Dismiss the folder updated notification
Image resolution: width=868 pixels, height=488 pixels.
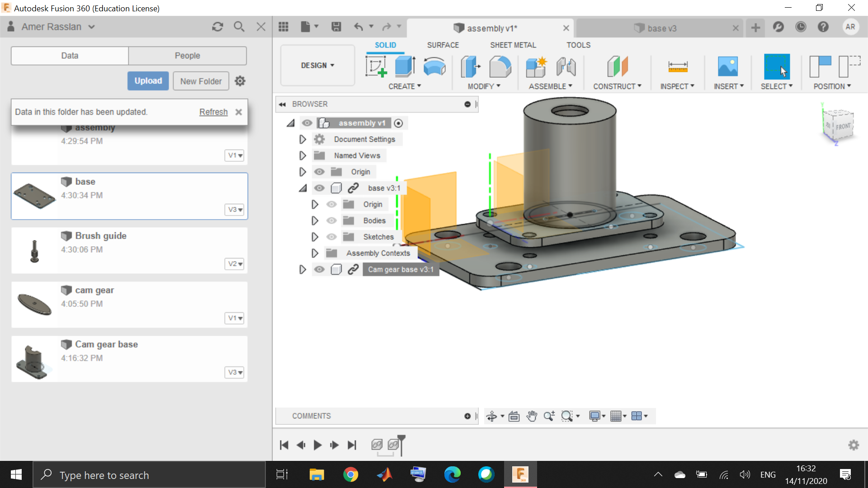pyautogui.click(x=239, y=112)
